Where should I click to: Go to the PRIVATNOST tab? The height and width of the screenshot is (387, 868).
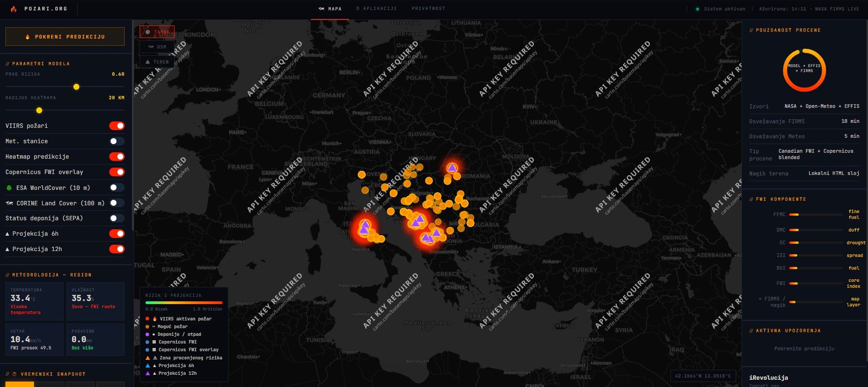pyautogui.click(x=428, y=9)
